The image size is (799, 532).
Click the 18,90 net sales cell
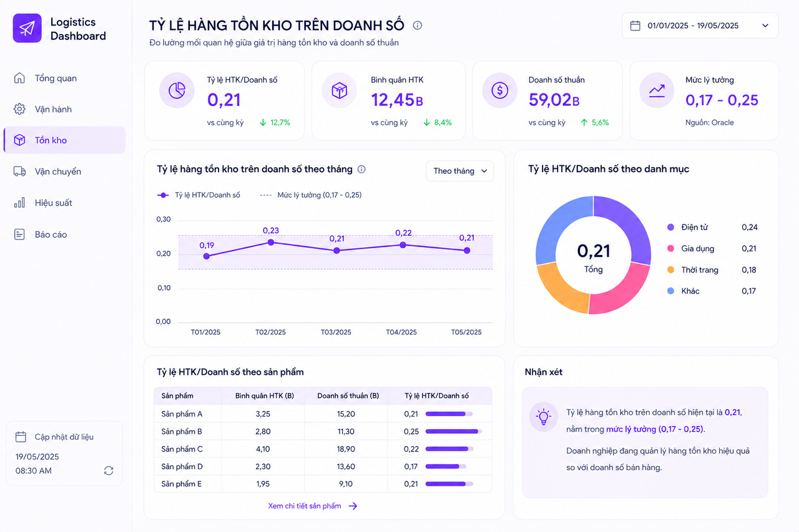[346, 449]
